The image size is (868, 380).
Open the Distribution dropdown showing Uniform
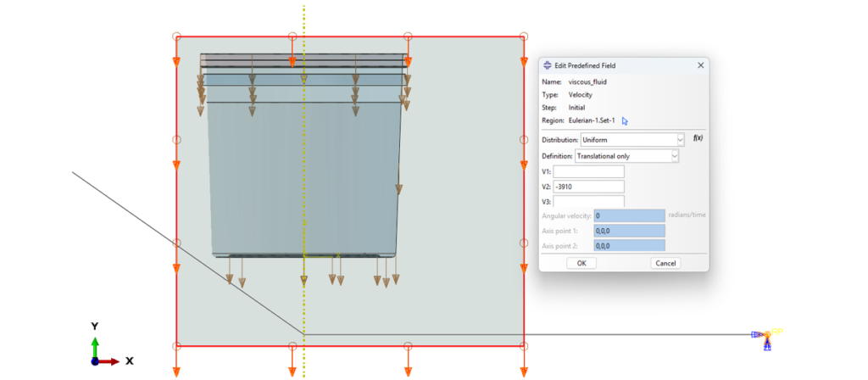coord(632,140)
